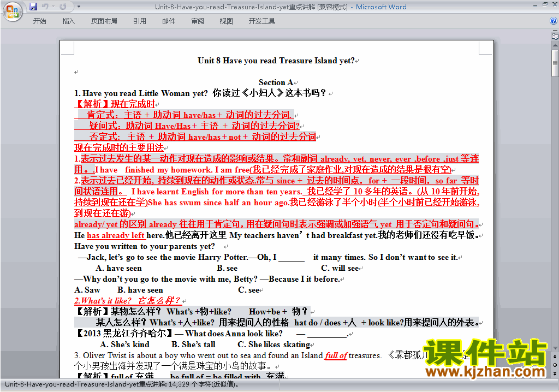Save the document with the floppy icon

coord(33,7)
